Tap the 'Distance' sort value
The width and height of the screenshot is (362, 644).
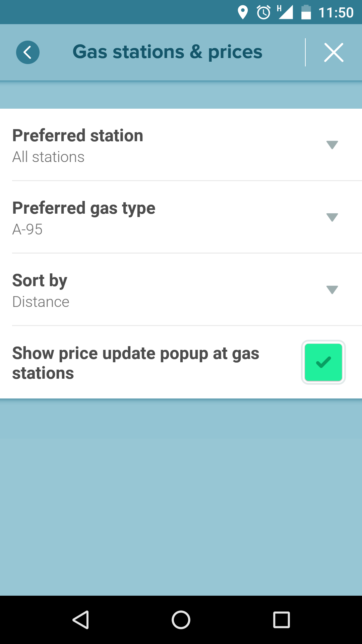tap(41, 302)
